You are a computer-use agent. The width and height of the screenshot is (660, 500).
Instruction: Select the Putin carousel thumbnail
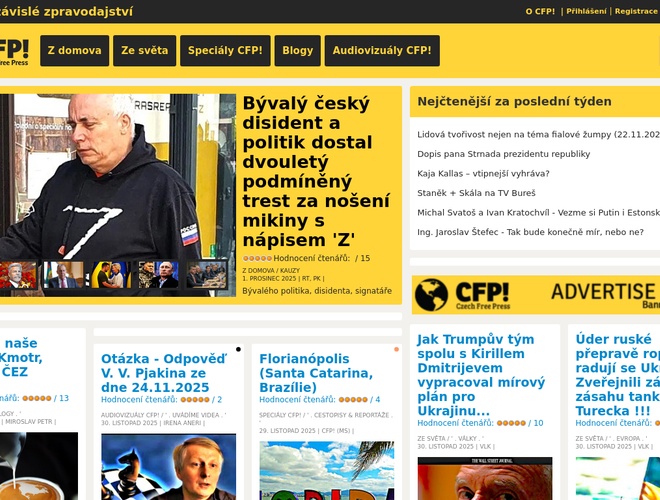tap(158, 275)
